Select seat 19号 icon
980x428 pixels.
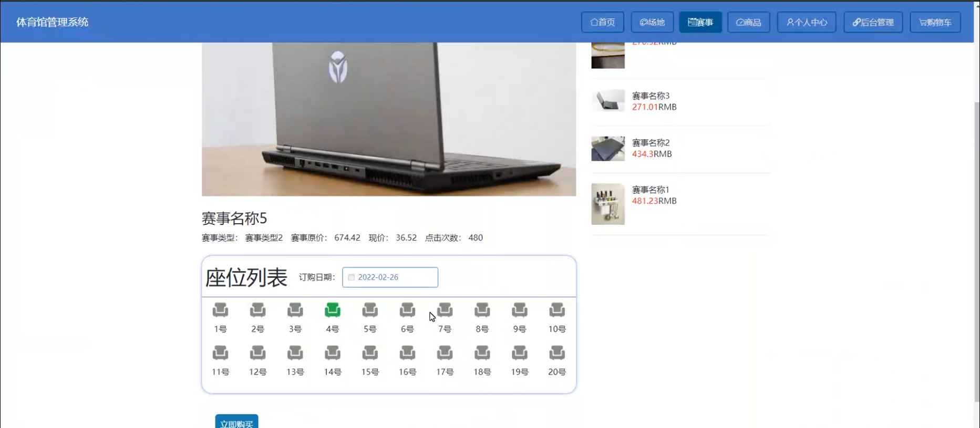tap(520, 352)
